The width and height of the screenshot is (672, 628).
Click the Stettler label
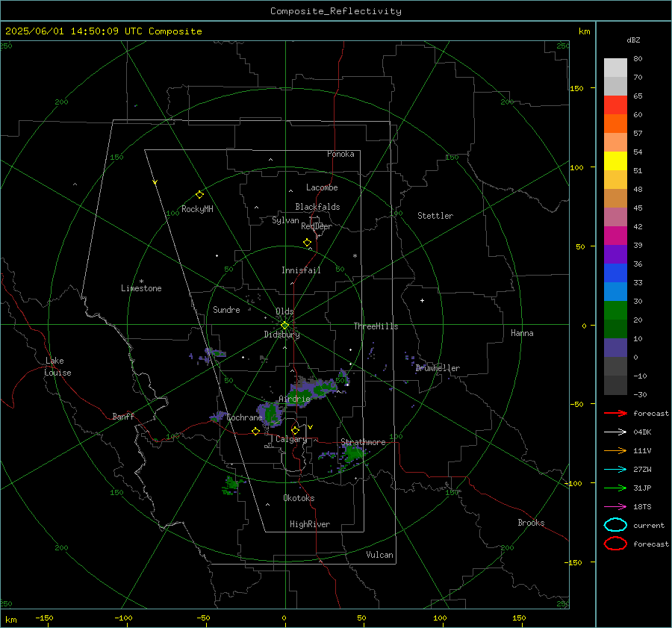tap(435, 216)
